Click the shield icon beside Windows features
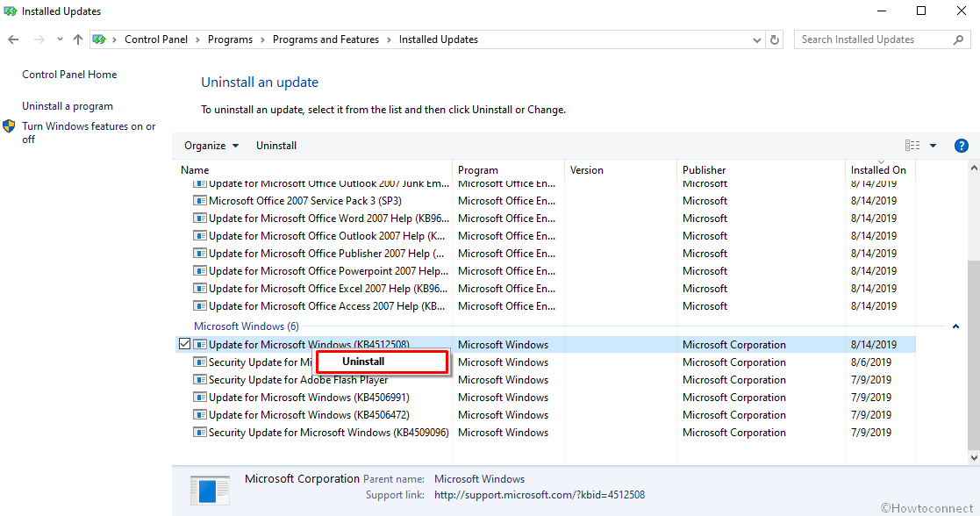This screenshot has width=980, height=516. [9, 126]
